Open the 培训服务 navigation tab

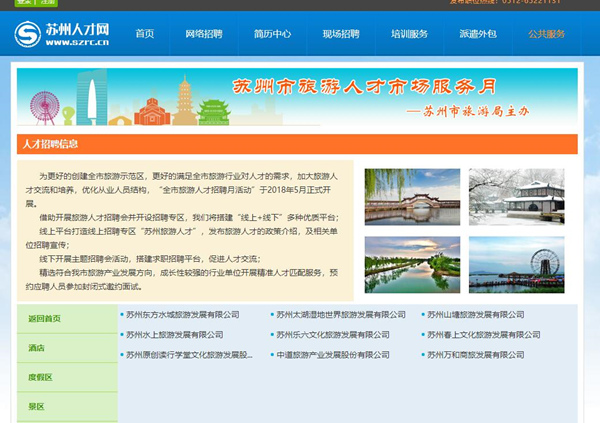(x=409, y=34)
